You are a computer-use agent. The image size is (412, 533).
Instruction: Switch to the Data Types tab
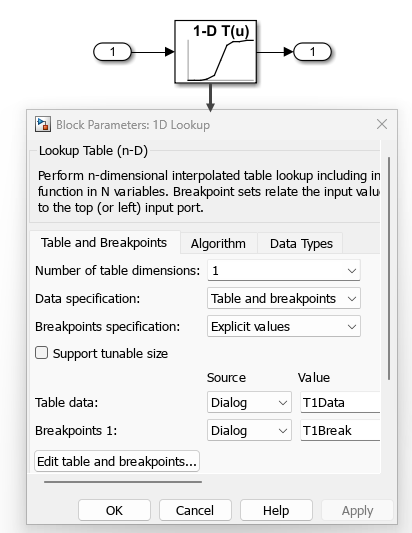pos(301,243)
